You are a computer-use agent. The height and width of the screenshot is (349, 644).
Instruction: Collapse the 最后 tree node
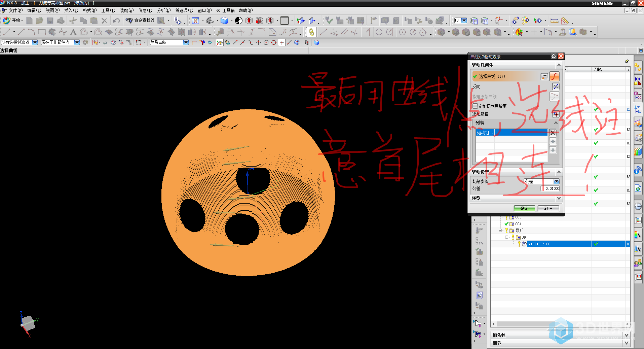(x=500, y=231)
